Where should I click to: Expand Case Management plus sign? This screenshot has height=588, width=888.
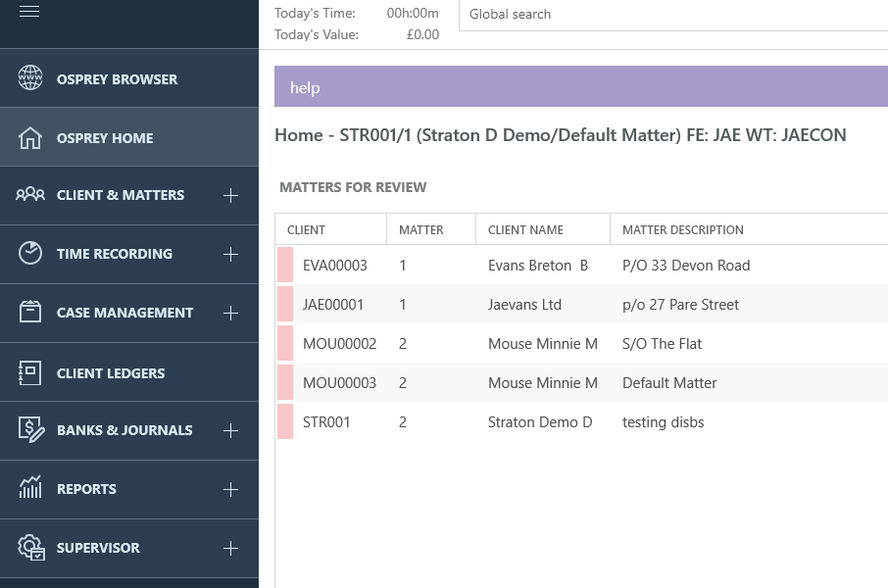click(230, 314)
